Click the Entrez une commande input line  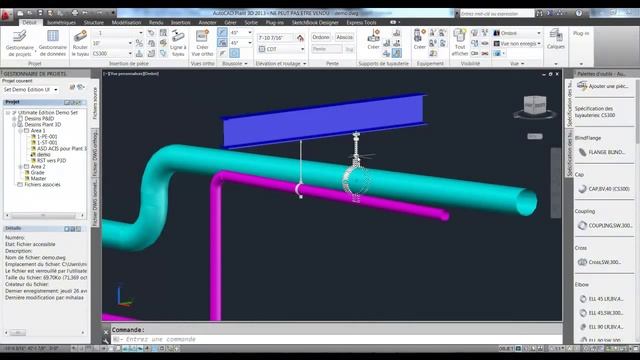pos(335,339)
